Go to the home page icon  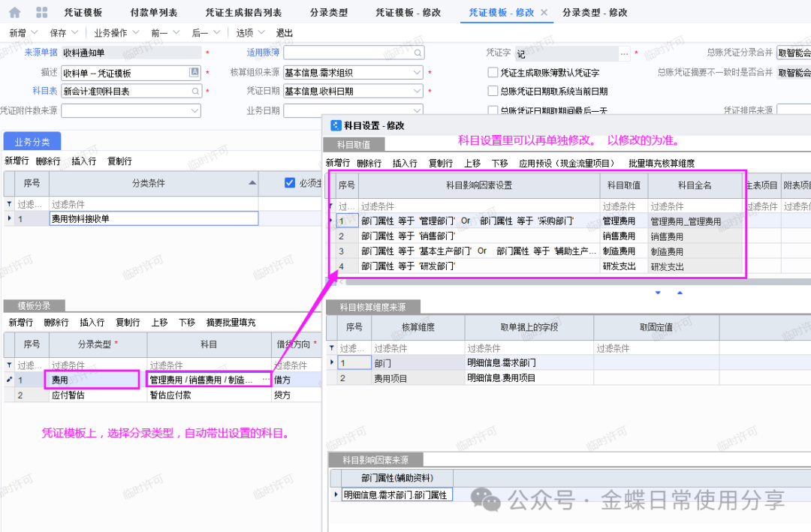click(14, 13)
